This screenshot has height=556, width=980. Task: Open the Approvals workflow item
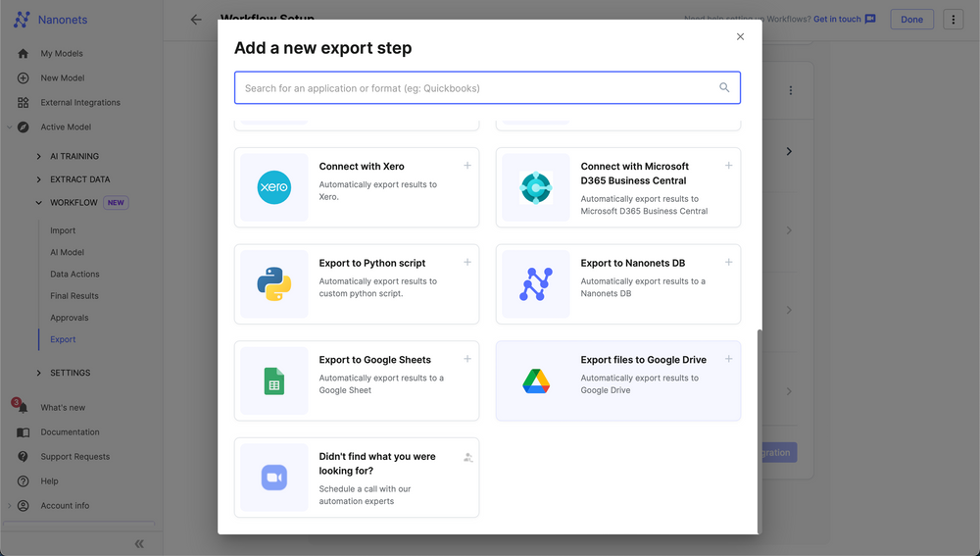pyautogui.click(x=70, y=318)
